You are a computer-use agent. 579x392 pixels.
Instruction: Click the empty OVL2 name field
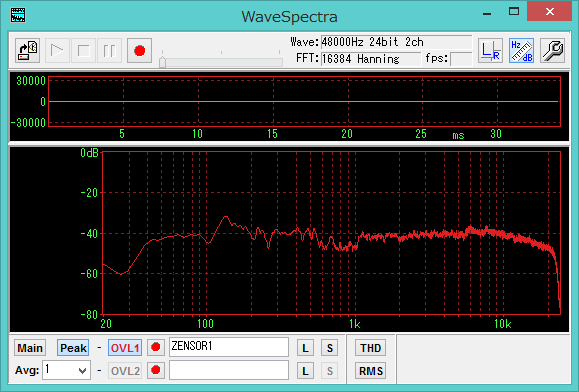coord(229,370)
